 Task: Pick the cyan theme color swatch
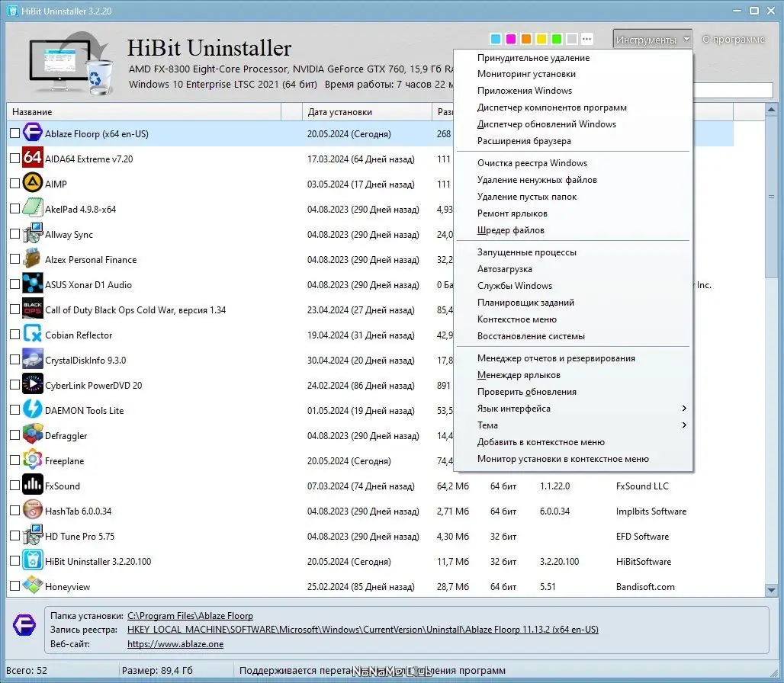(x=496, y=38)
